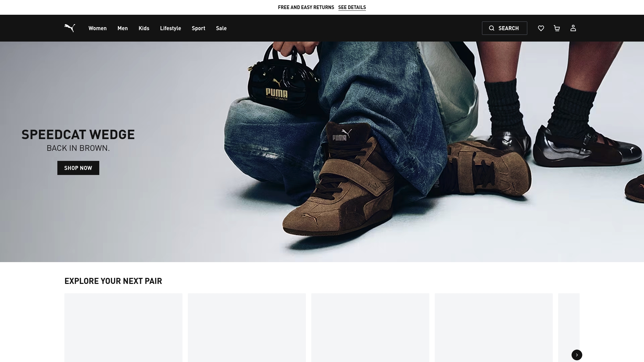Click the PUMA cat logo
The image size is (644, 362).
click(70, 28)
